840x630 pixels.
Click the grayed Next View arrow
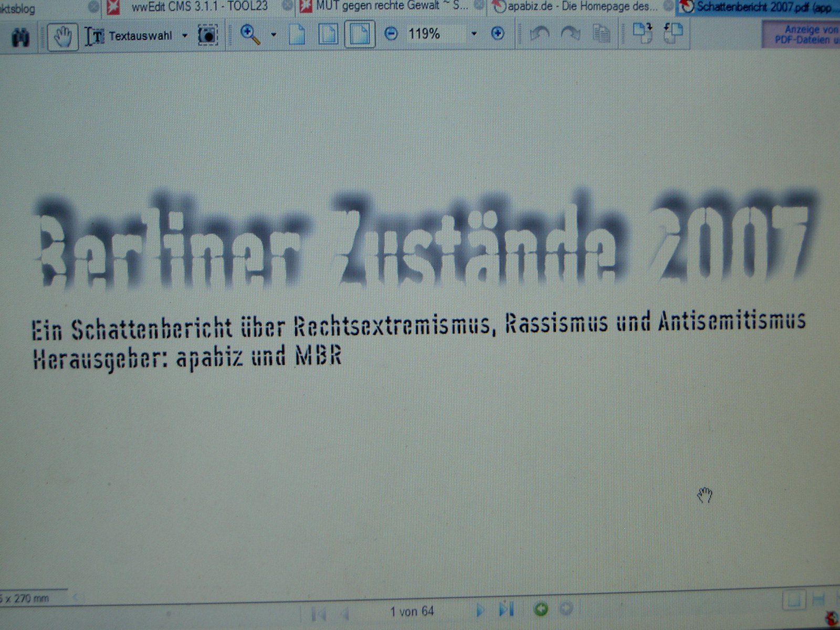tap(566, 609)
